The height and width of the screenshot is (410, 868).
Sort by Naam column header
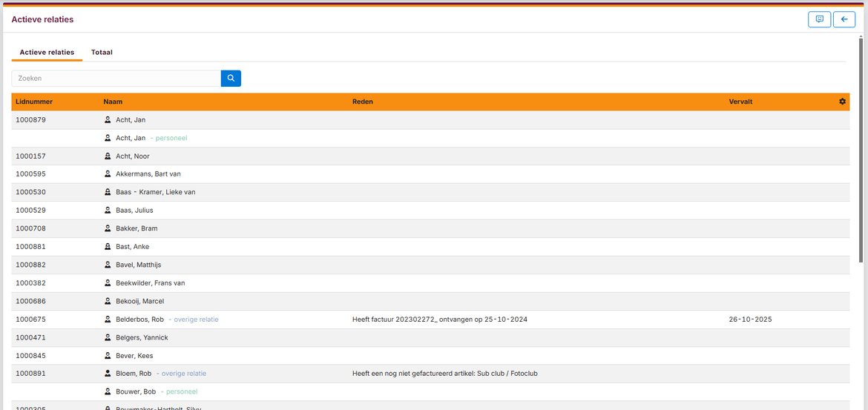pyautogui.click(x=113, y=102)
